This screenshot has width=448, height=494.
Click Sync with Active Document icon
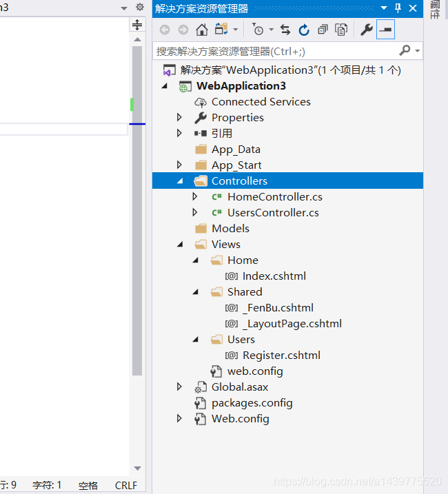pos(285,30)
